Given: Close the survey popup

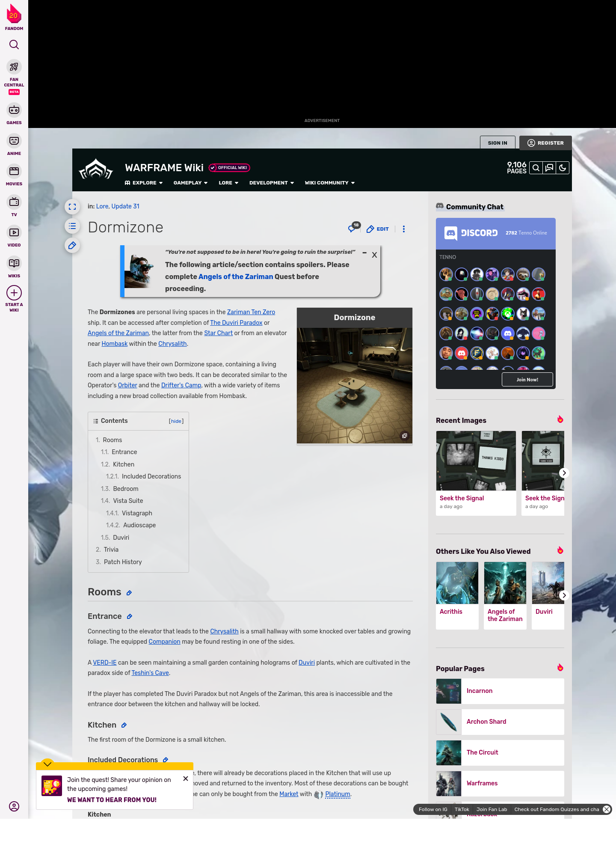Looking at the screenshot, I should pos(186,779).
